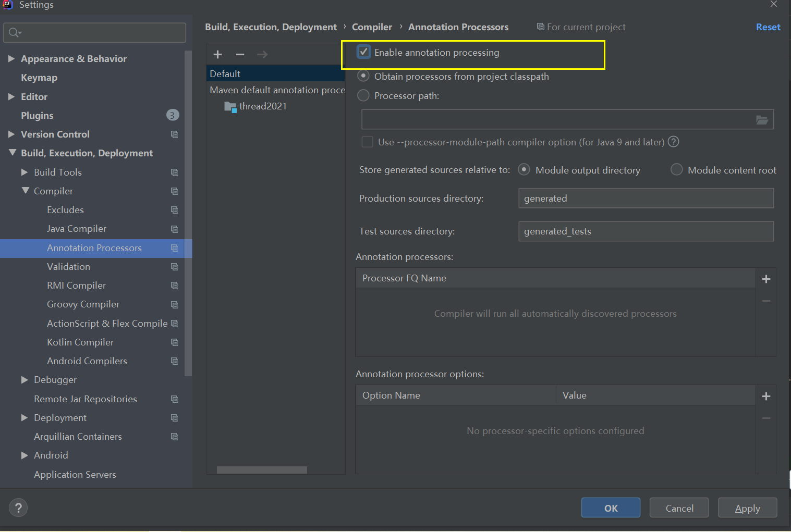
Task: Click project-scope icon beside RMI Compiler
Action: click(174, 286)
